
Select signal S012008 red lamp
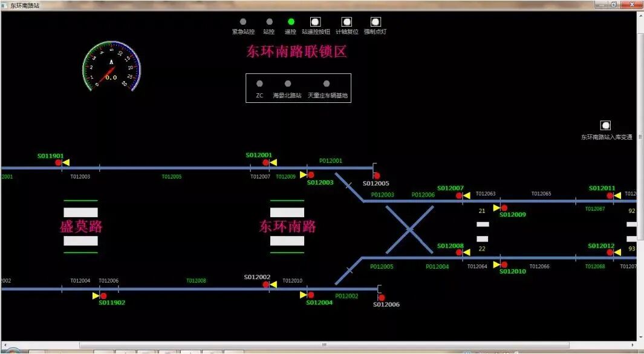pyautogui.click(x=459, y=252)
